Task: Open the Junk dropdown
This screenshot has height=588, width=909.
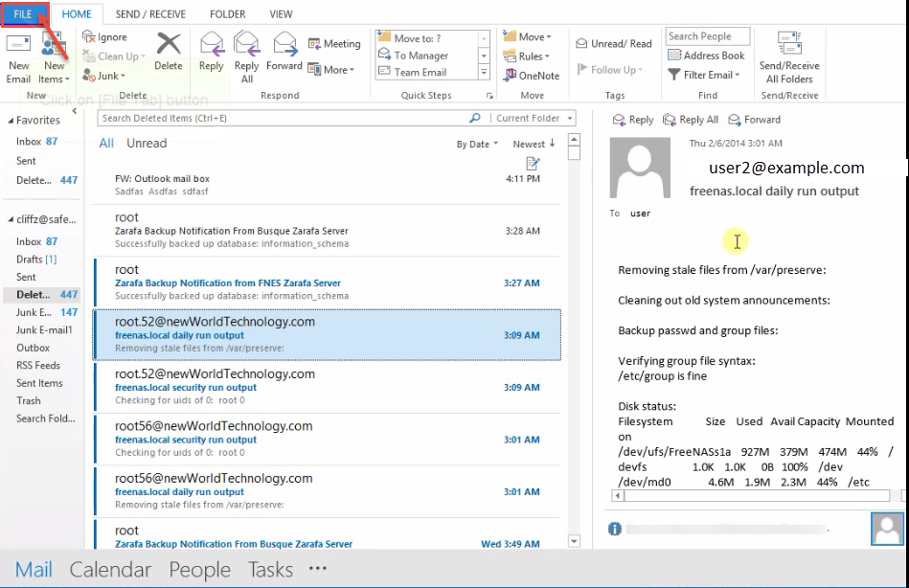Action: coord(103,76)
